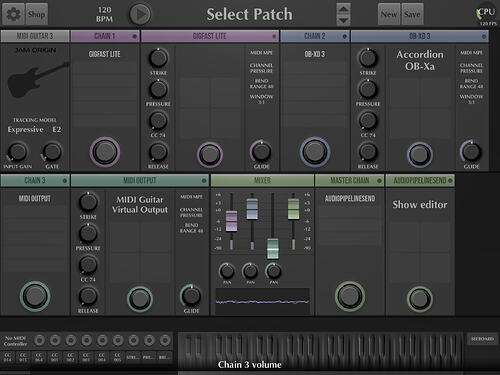Click the Strike knob in OB-XD 3

[368, 58]
